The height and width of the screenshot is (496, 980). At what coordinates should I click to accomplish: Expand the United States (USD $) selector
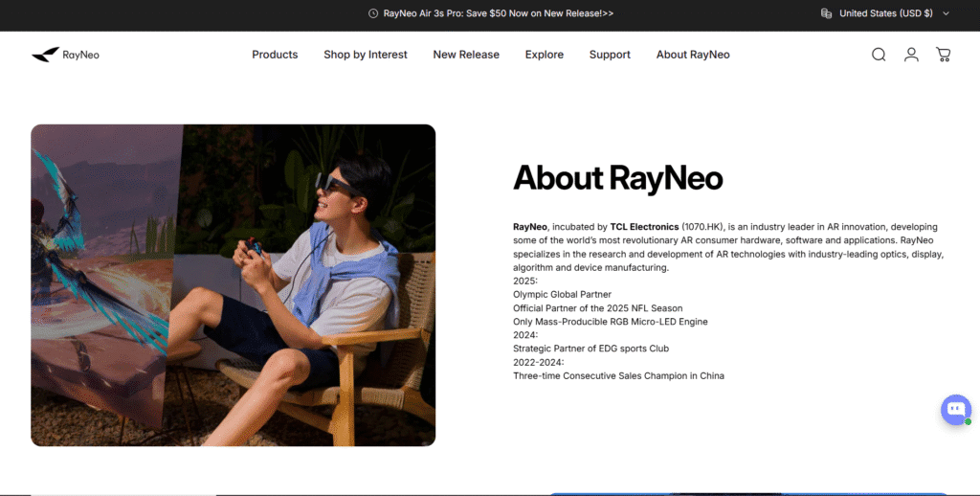pyautogui.click(x=885, y=13)
